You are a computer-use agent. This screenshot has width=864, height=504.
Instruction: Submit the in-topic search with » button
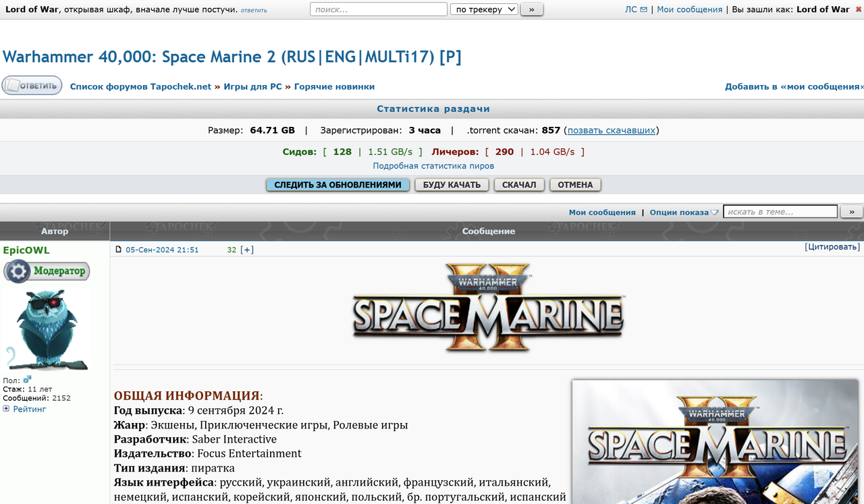click(851, 212)
